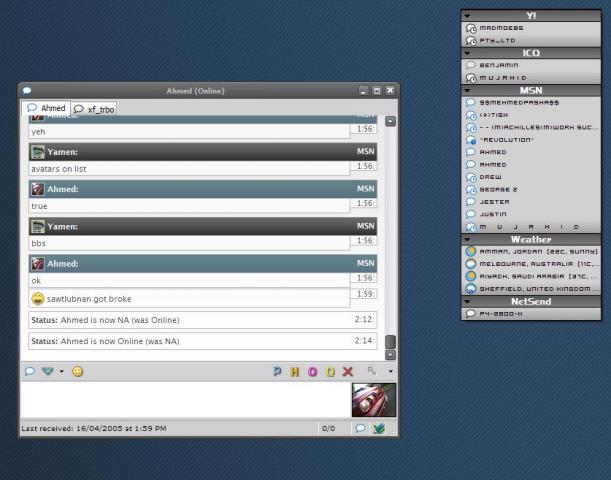This screenshot has height=480, width=611.
Task: Collapse the MSN contact group
Action: [x=467, y=90]
